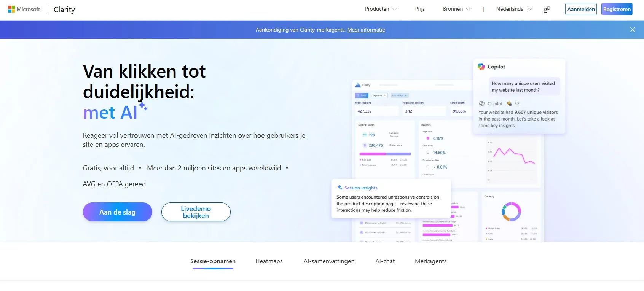Select the Merkagents tab
Viewport: 644px width, 291px height.
click(431, 261)
